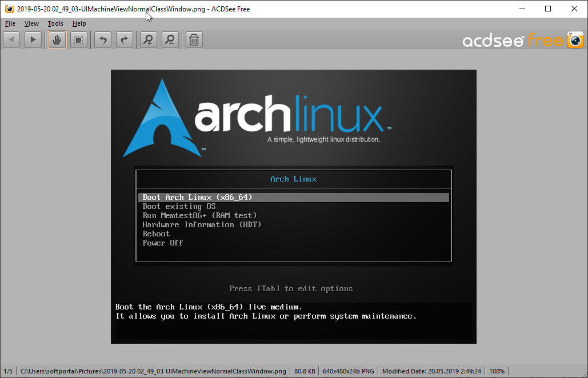Minimize the ACDSee Free window

pyautogui.click(x=522, y=9)
